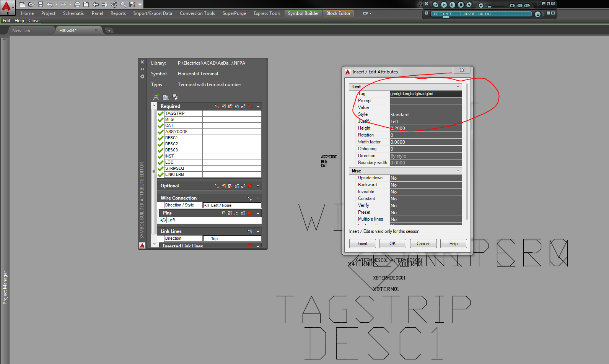Toggle the Invisible value No
Image resolution: width=609 pixels, height=364 pixels.
[425, 192]
